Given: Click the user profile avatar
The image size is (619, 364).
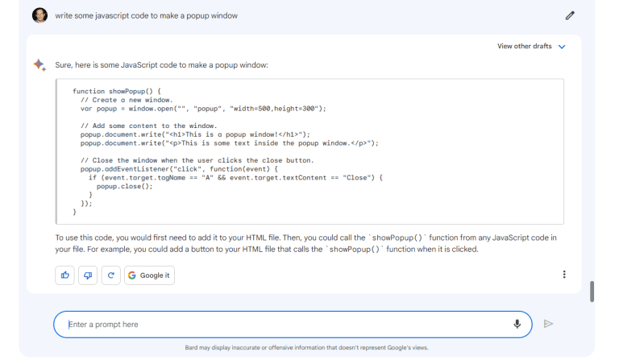Looking at the screenshot, I should point(39,15).
